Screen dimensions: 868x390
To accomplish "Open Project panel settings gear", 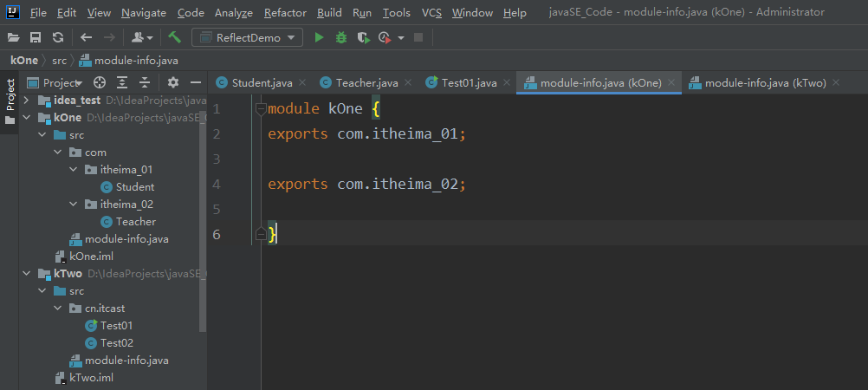I will coord(173,82).
